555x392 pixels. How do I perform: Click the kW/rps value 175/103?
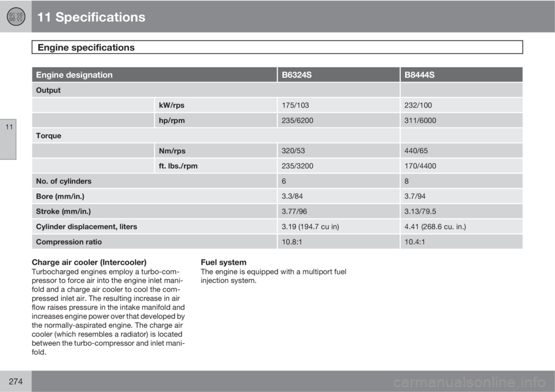pyautogui.click(x=295, y=105)
